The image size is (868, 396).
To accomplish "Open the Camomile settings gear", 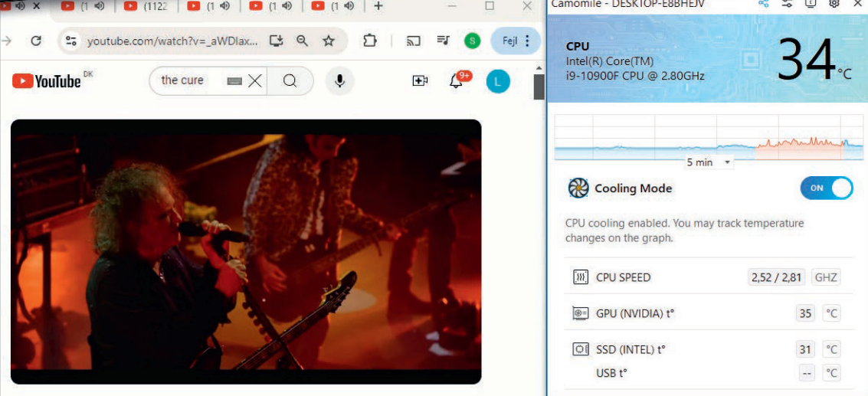I will [x=834, y=4].
